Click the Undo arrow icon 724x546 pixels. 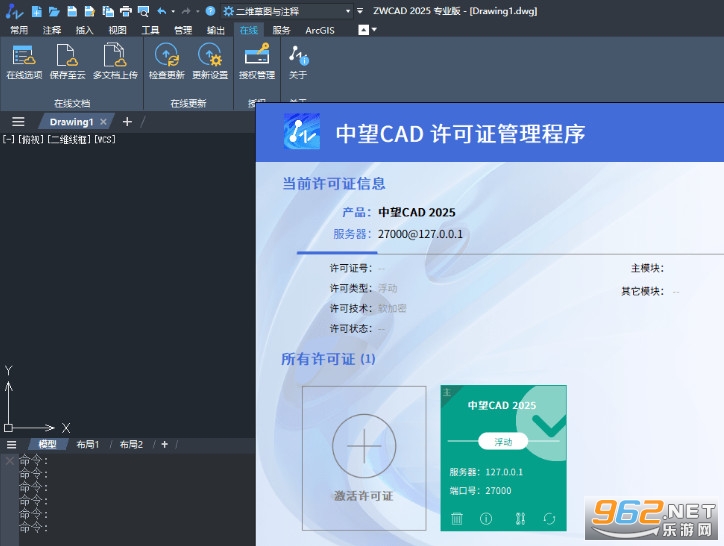[x=162, y=11]
